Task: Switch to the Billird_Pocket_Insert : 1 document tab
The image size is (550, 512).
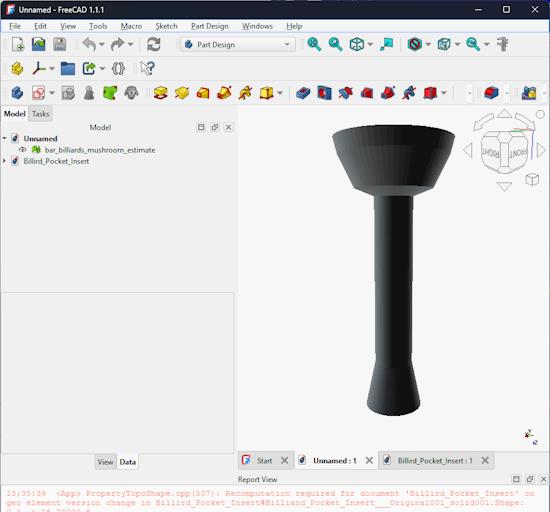Action: pyautogui.click(x=435, y=461)
